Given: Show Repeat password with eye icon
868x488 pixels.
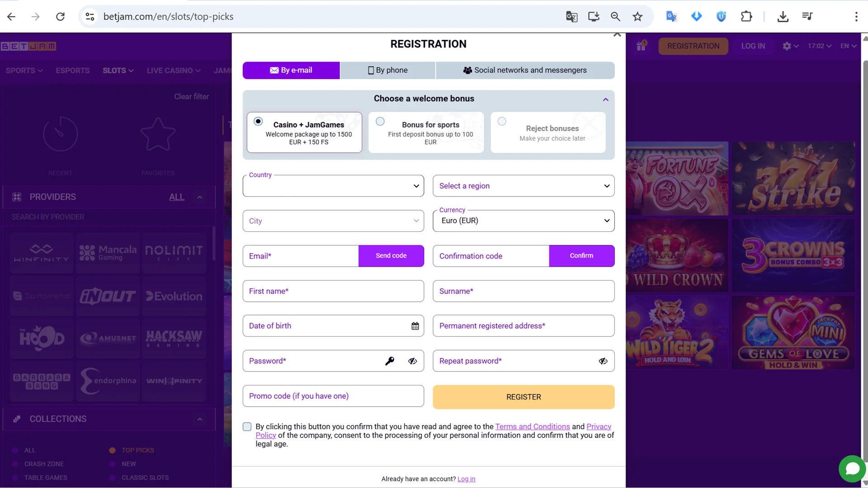Looking at the screenshot, I should 603,361.
